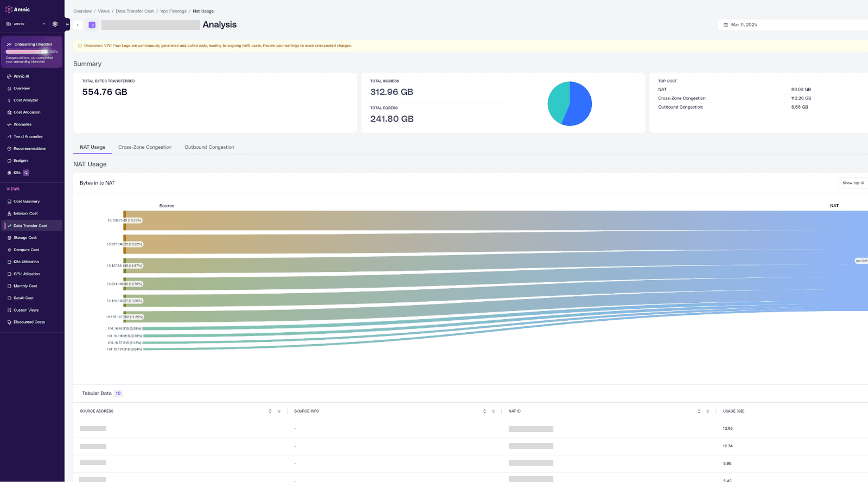Go back using the left chevron button
Screen dimensions: 868x482
coord(78,25)
